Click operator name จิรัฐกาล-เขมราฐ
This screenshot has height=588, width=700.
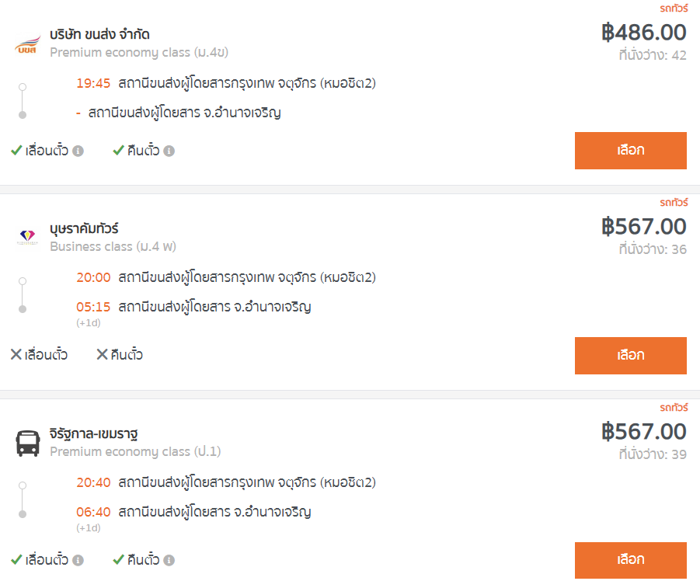click(94, 434)
